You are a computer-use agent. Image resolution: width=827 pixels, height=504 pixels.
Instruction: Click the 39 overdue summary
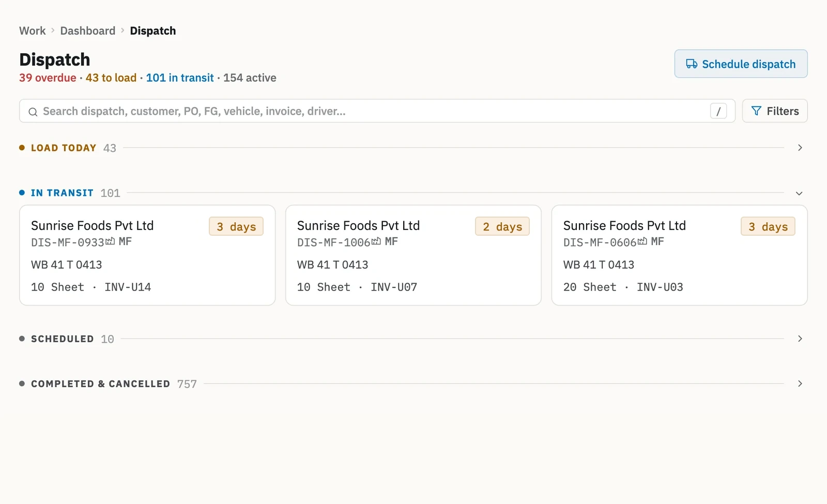(x=48, y=78)
